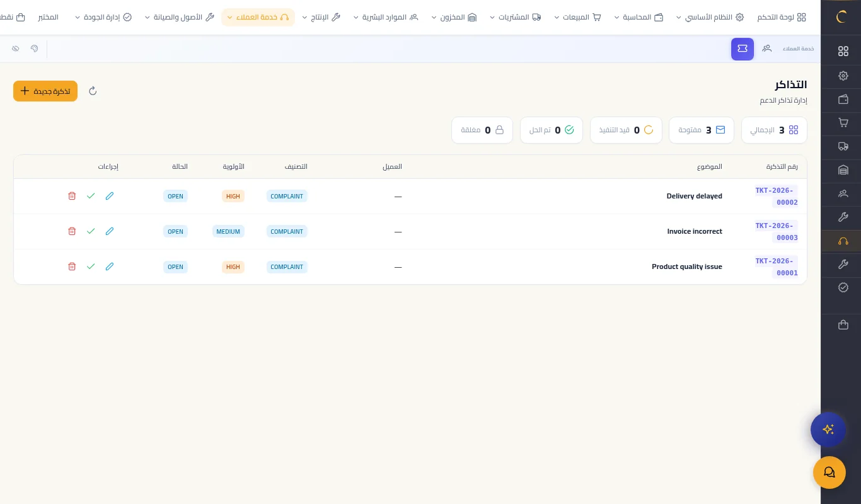
Task: Click OPEN status in Invoice incorrect row
Action: click(175, 231)
